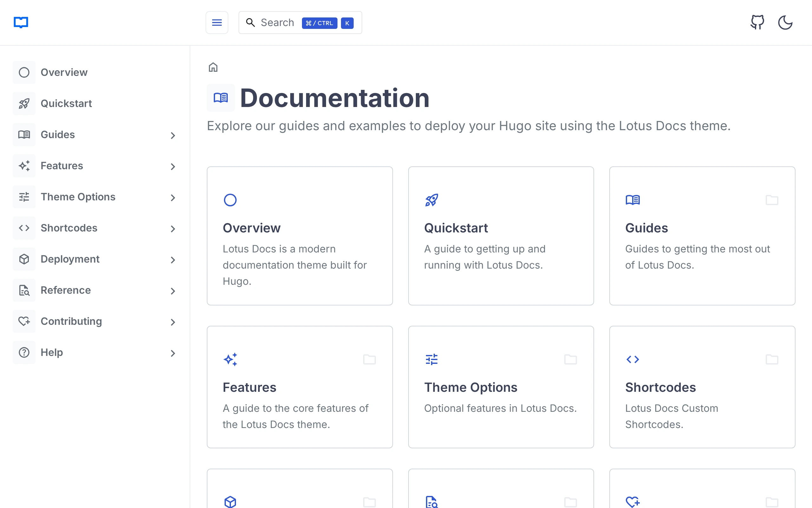Click the folder icon on Shortcodes card
812x508 pixels.
772,359
